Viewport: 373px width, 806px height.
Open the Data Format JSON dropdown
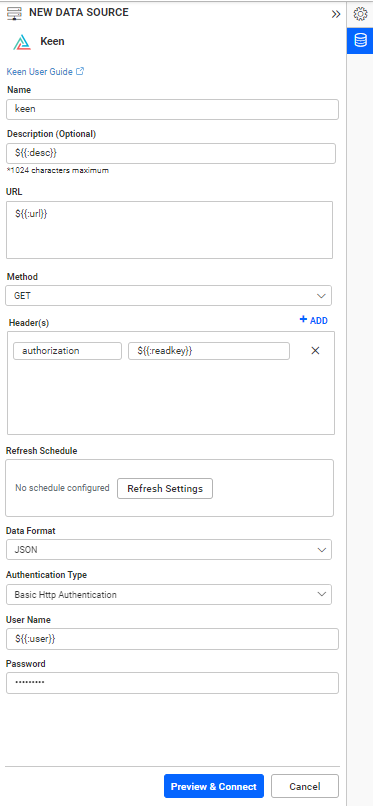[169, 549]
